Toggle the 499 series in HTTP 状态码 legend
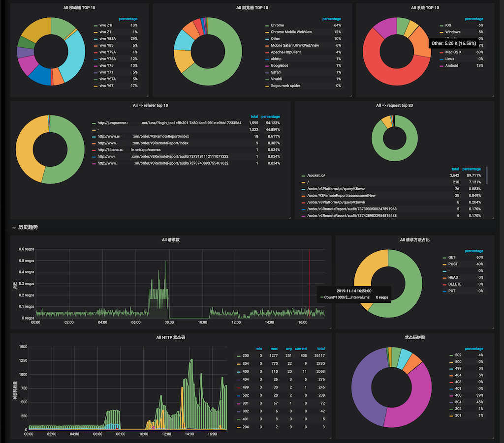This screenshot has height=443, width=504. coord(246,387)
